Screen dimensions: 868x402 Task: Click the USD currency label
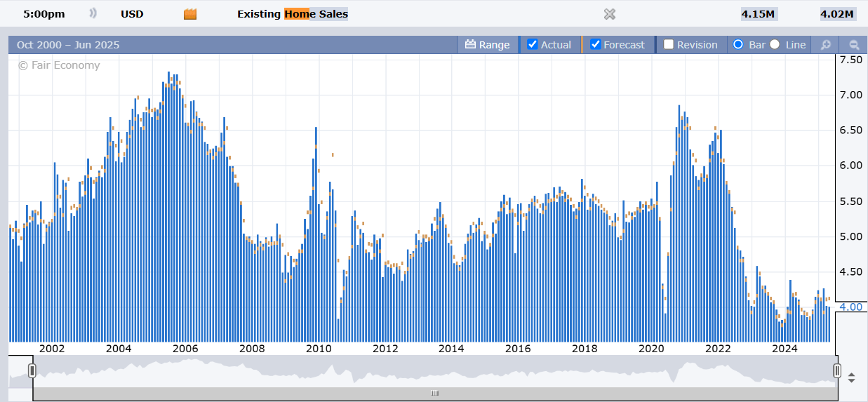pyautogui.click(x=132, y=14)
